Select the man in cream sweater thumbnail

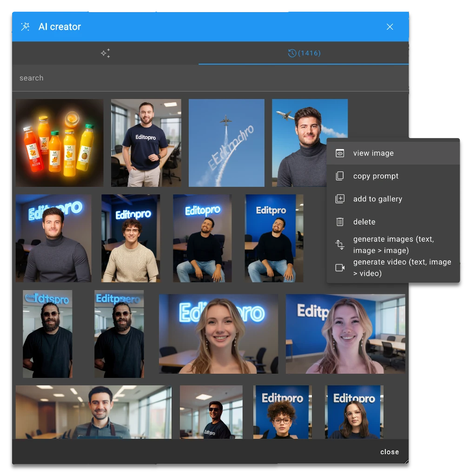[131, 238]
